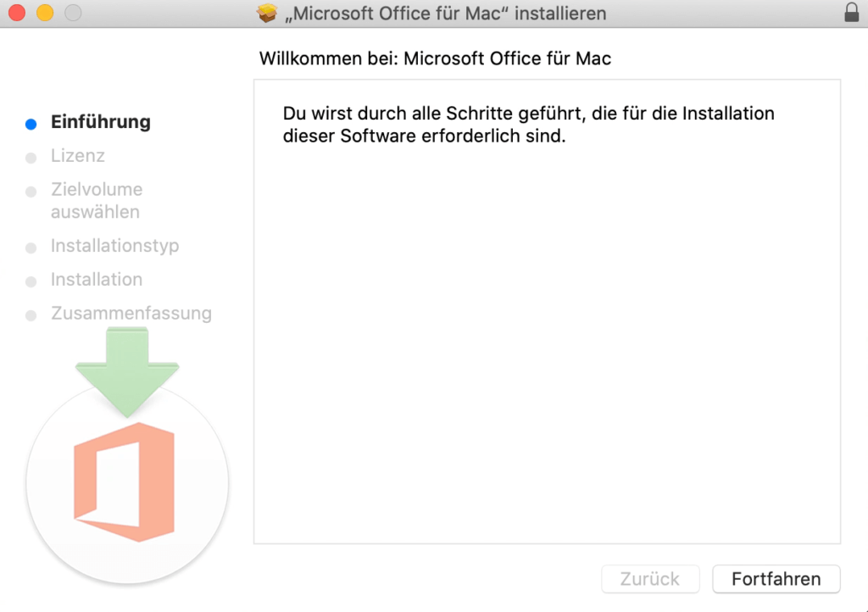Click the package icon in title bar
Image resolution: width=868 pixels, height=612 pixels.
tap(267, 14)
